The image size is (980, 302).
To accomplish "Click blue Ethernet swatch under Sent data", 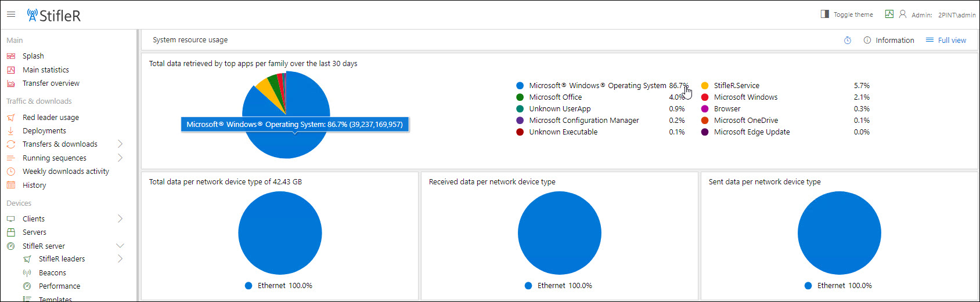I will (x=808, y=286).
